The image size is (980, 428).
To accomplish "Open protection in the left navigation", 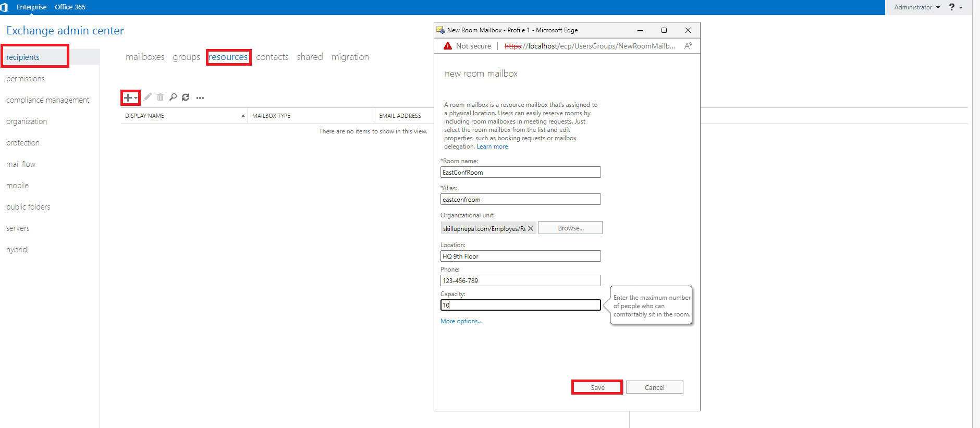I will coord(23,143).
